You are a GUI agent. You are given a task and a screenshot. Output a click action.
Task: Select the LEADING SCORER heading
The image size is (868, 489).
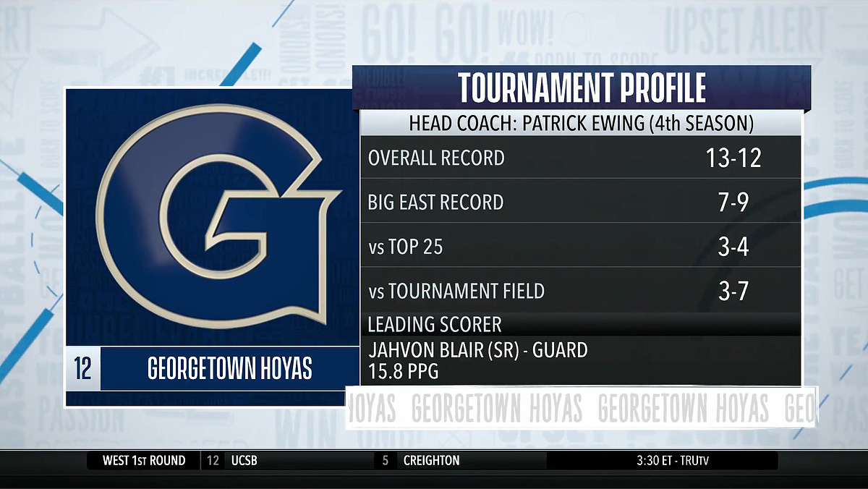click(x=435, y=324)
